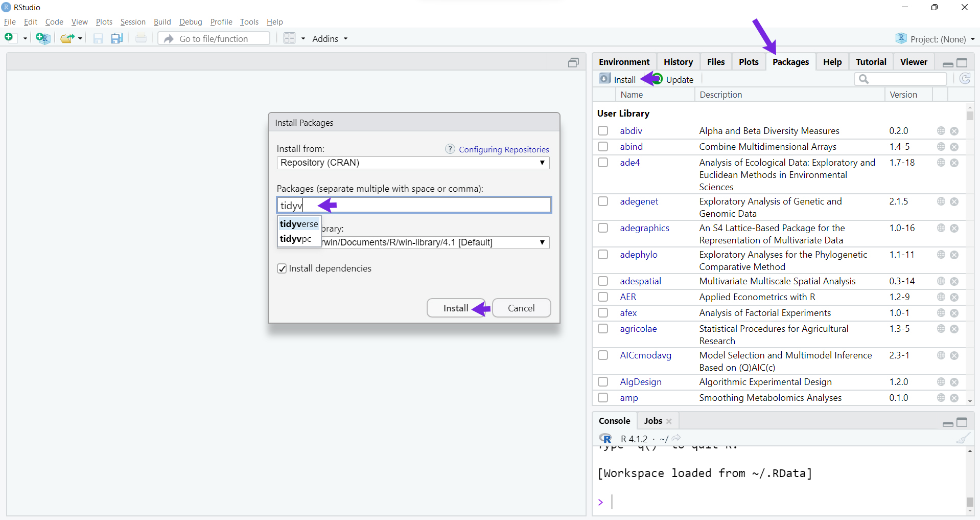Click the refresh package list icon
Image resolution: width=980 pixels, height=520 pixels.
point(965,79)
